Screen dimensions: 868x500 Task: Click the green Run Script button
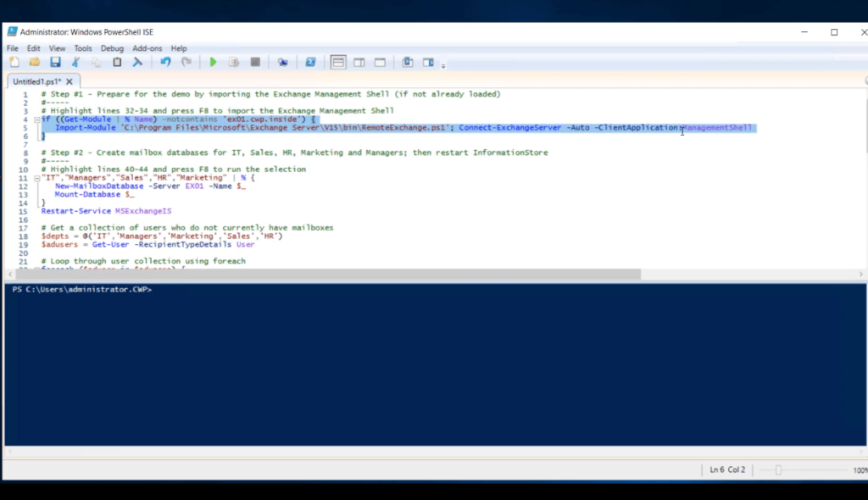click(213, 63)
